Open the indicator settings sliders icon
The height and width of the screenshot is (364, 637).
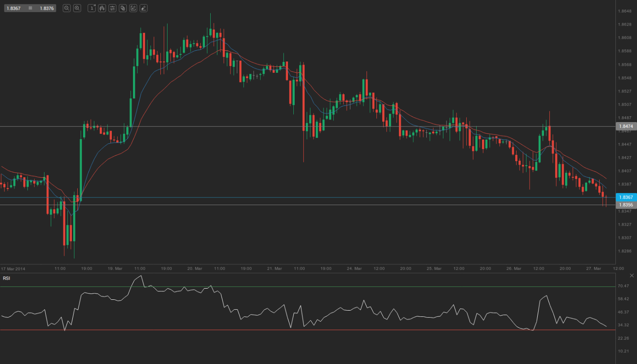pyautogui.click(x=112, y=8)
